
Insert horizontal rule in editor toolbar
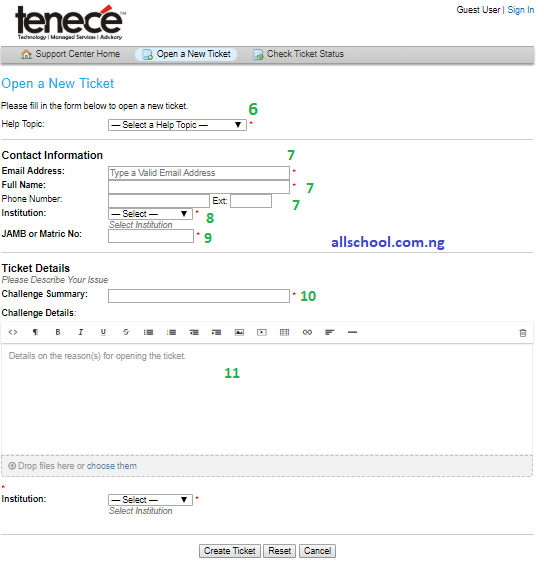click(352, 332)
